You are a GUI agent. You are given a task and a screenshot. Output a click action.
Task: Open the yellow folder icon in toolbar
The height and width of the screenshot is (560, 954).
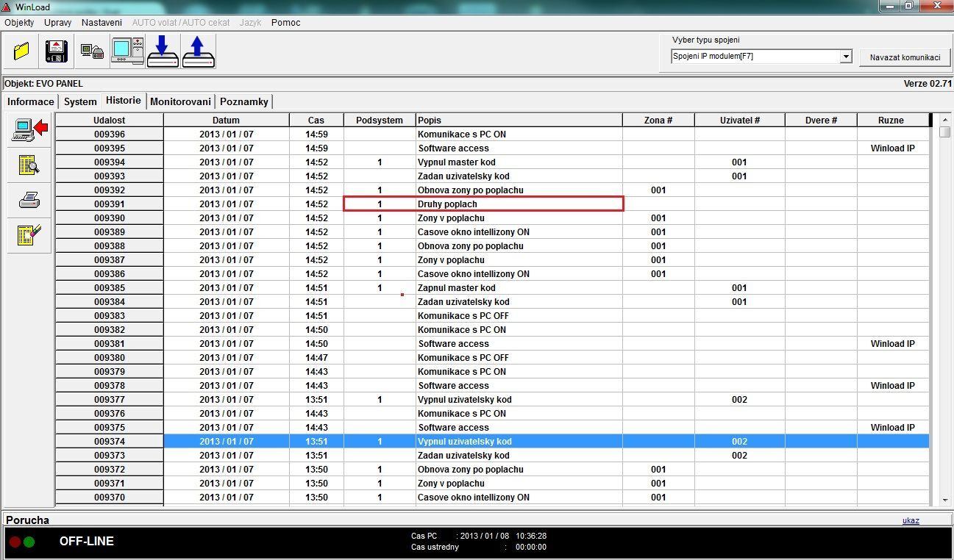tap(21, 51)
